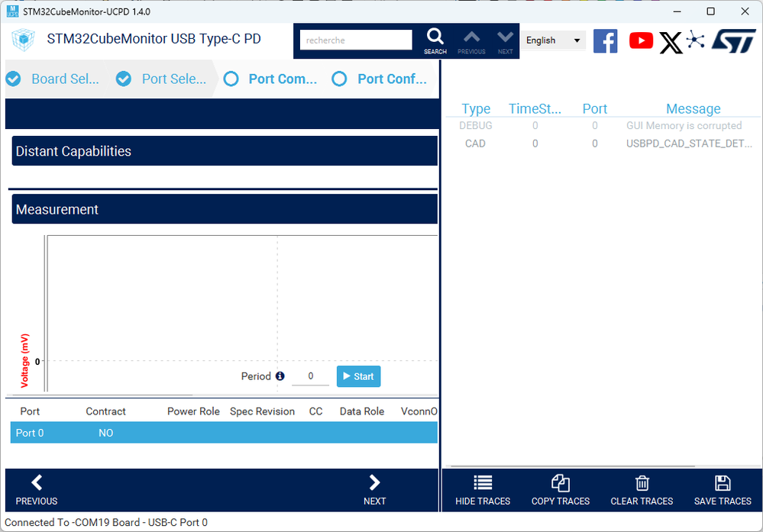Viewport: 763px width, 532px height.
Task: Click the USBPD_CAD_STATE_DET... message
Action: point(689,143)
